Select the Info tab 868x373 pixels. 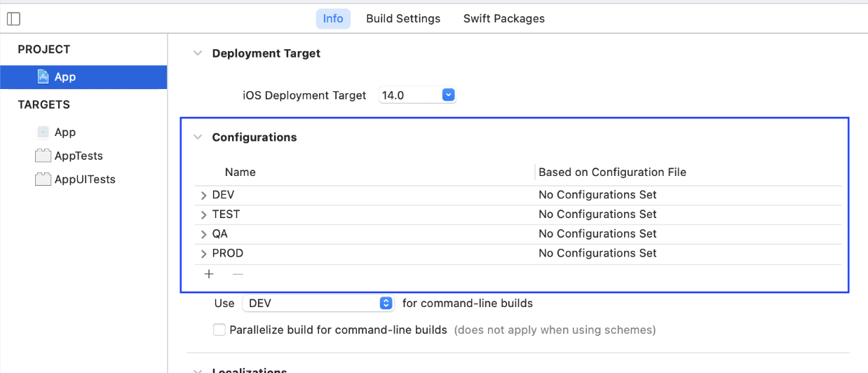[333, 19]
